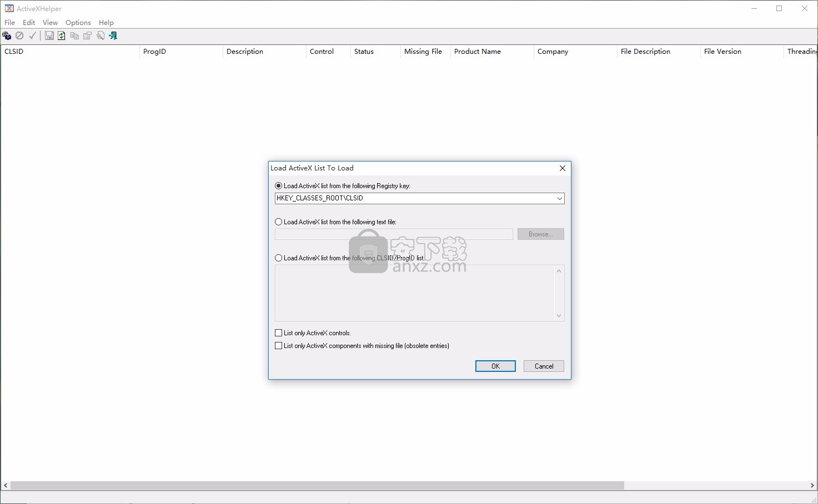Image resolution: width=818 pixels, height=504 pixels.
Task: Sort by the Status column header
Action: (x=375, y=52)
